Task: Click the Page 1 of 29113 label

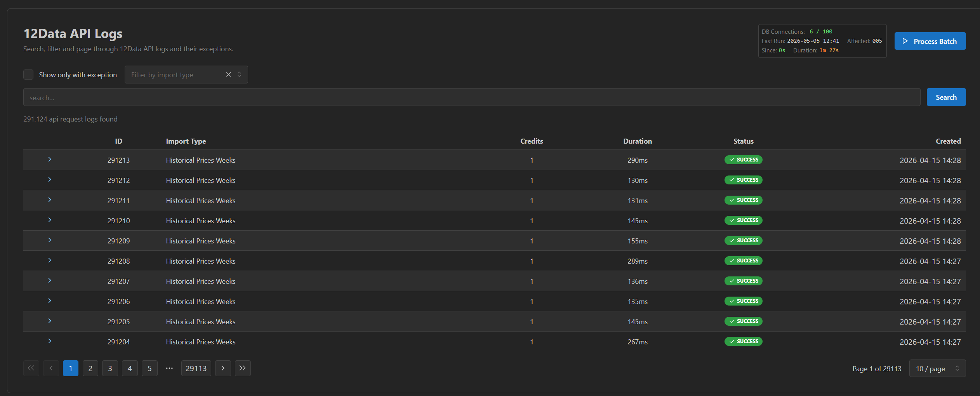Action: tap(877, 369)
